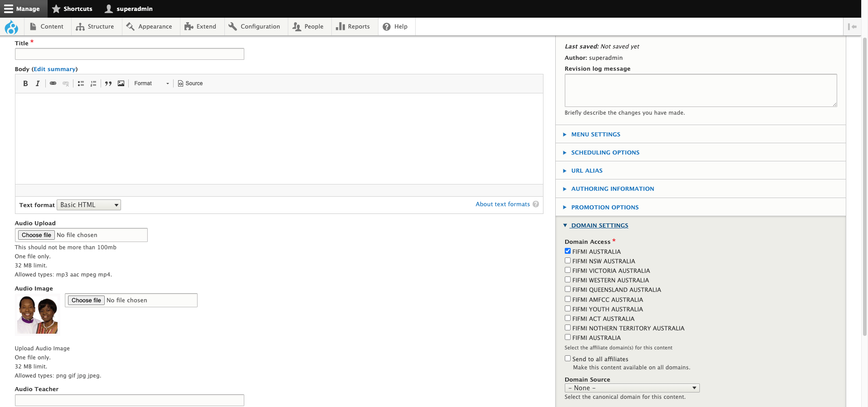Click the Edit summary link

[54, 69]
